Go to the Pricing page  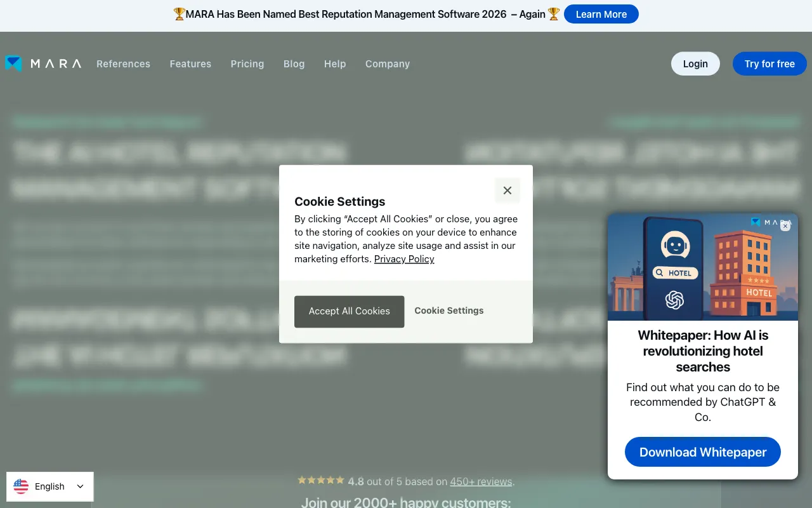pos(247,63)
